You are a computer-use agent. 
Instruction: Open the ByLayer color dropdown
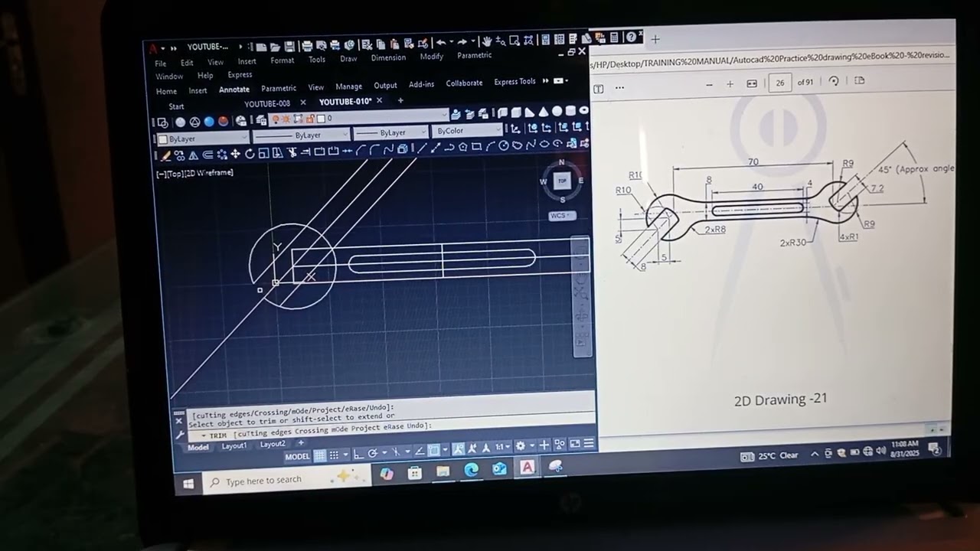[203, 139]
